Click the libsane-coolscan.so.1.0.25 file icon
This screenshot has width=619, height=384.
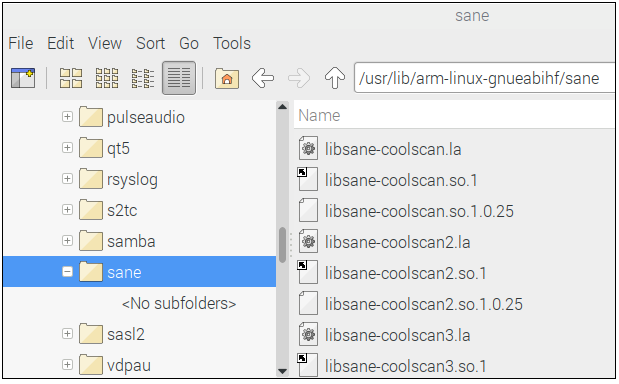pyautogui.click(x=308, y=210)
